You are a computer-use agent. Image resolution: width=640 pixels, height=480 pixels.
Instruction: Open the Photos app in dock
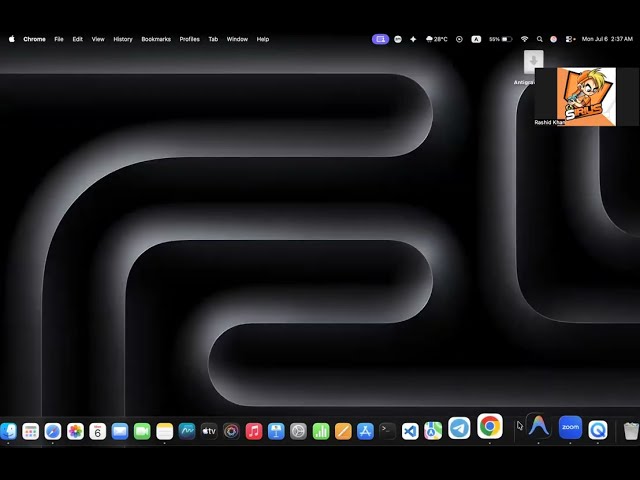tap(75, 431)
